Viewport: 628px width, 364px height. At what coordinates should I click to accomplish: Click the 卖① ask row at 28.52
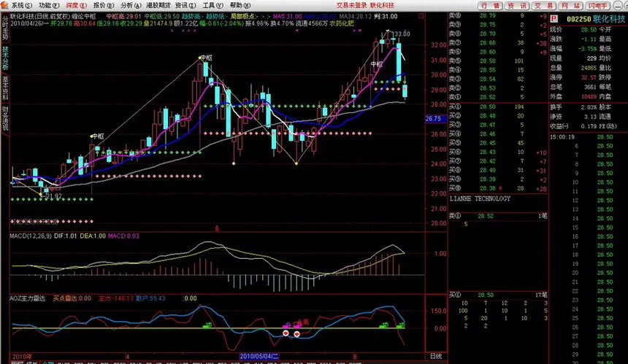(498, 97)
